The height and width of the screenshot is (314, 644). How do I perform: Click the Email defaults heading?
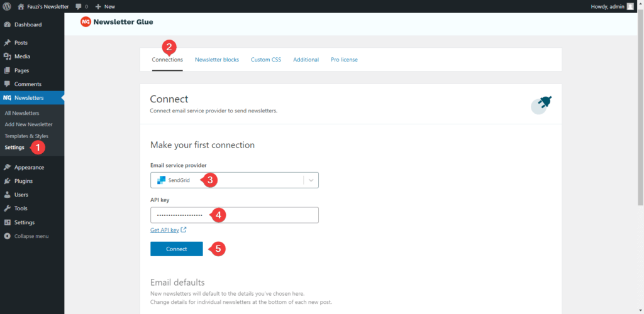point(177,283)
